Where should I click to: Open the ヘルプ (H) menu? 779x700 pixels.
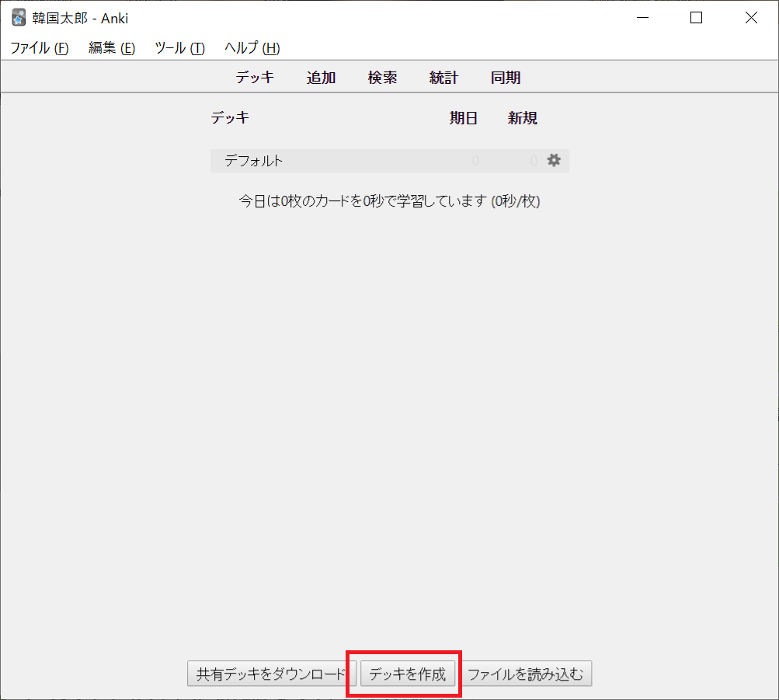pyautogui.click(x=252, y=47)
